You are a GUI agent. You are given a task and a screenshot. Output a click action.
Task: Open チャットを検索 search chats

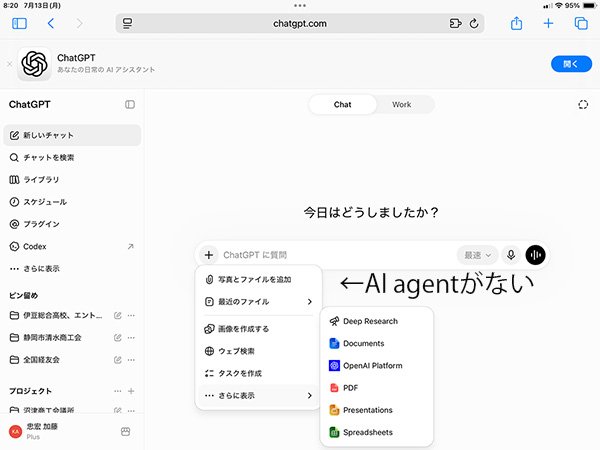72,157
